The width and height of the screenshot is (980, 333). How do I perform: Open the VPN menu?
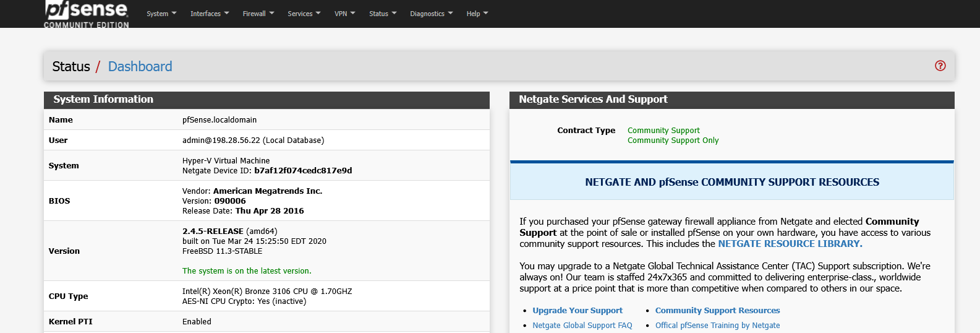coord(344,14)
